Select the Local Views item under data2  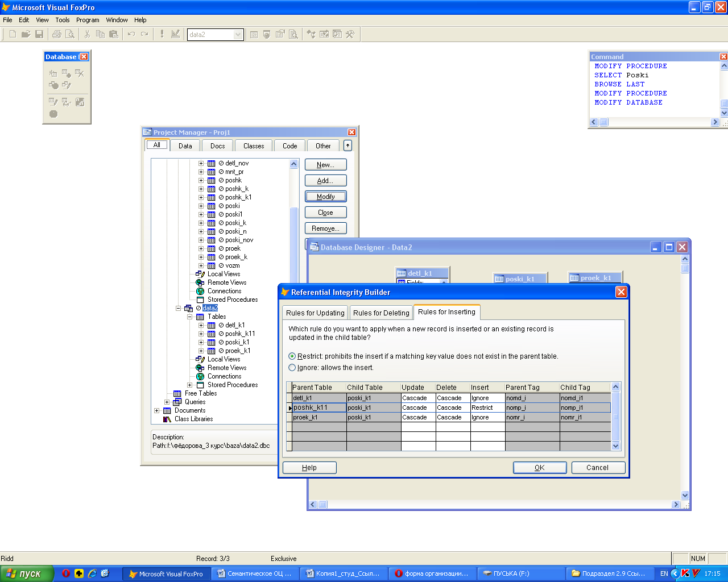tap(224, 359)
